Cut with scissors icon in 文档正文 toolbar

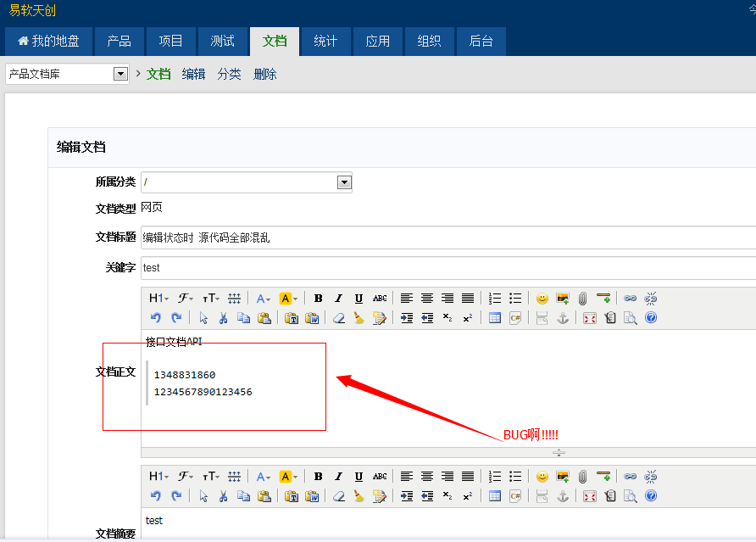point(223,318)
